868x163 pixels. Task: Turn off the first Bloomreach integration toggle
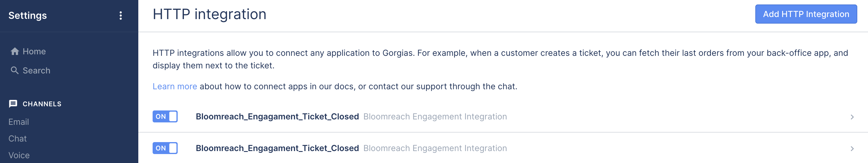coord(165,116)
